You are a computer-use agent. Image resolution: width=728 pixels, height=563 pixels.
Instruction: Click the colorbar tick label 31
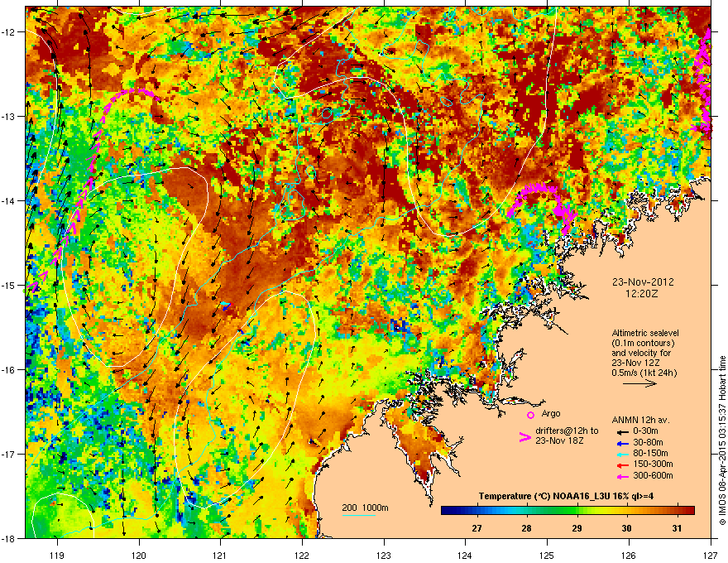tap(677, 528)
